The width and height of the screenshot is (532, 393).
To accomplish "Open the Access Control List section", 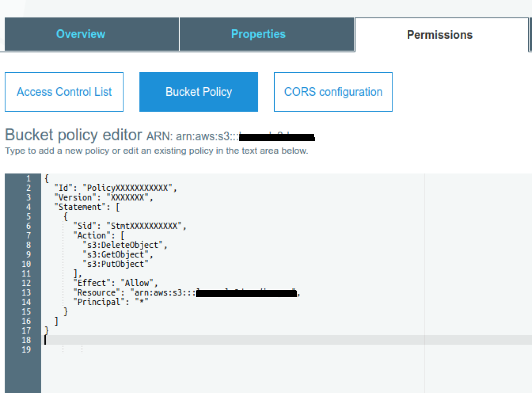I will click(64, 92).
